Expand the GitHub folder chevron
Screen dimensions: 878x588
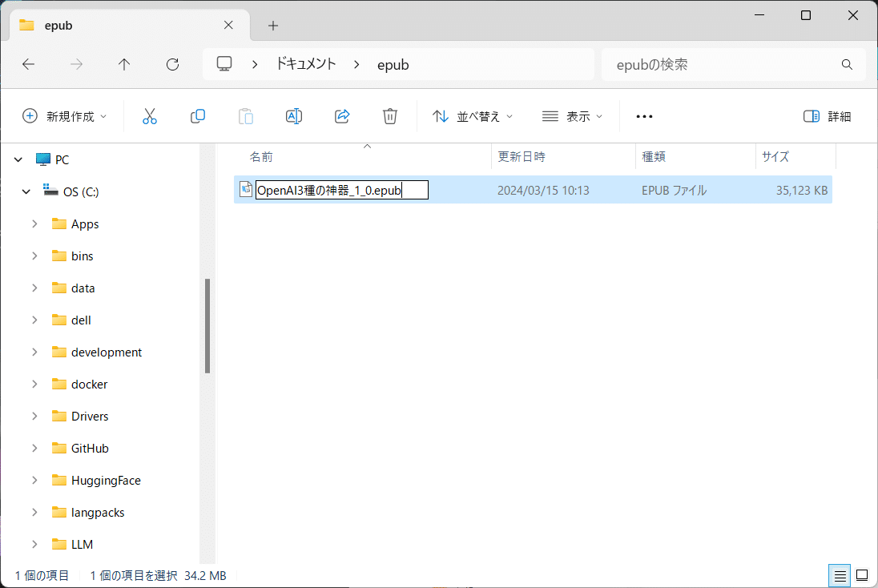[x=34, y=448]
